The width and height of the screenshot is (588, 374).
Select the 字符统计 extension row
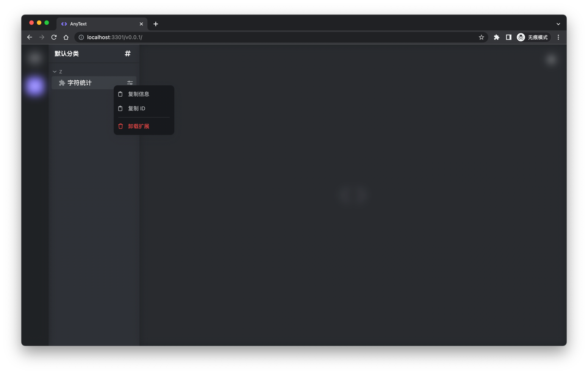[x=94, y=83]
